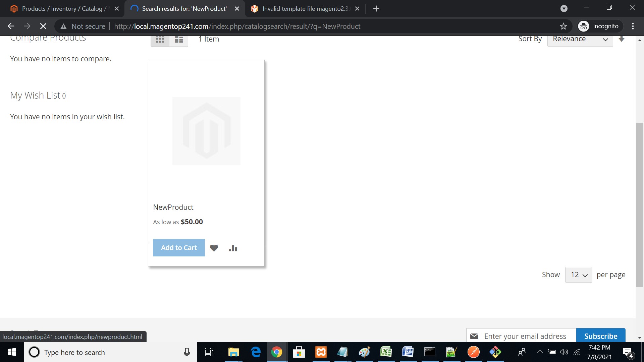Screen dimensions: 644x362
Task: Open the Incognito profile icon
Action: pos(583,26)
